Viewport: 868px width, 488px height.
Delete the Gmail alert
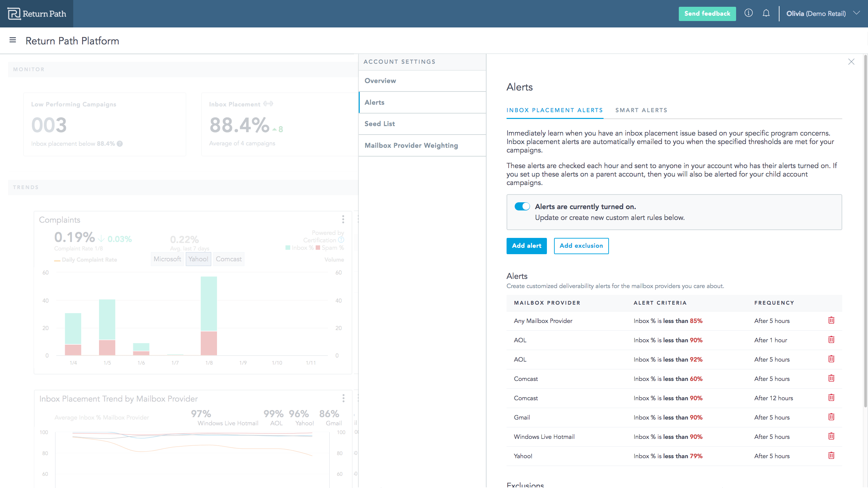(x=831, y=417)
